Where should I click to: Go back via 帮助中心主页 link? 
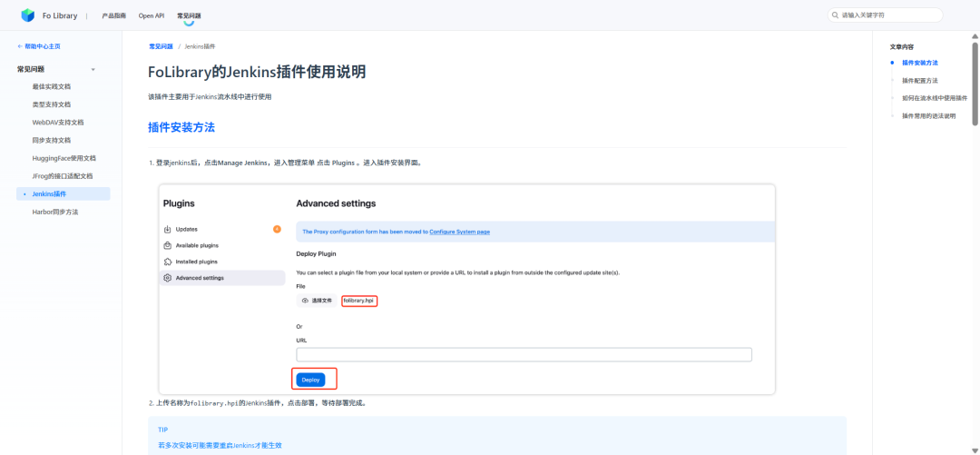39,46
